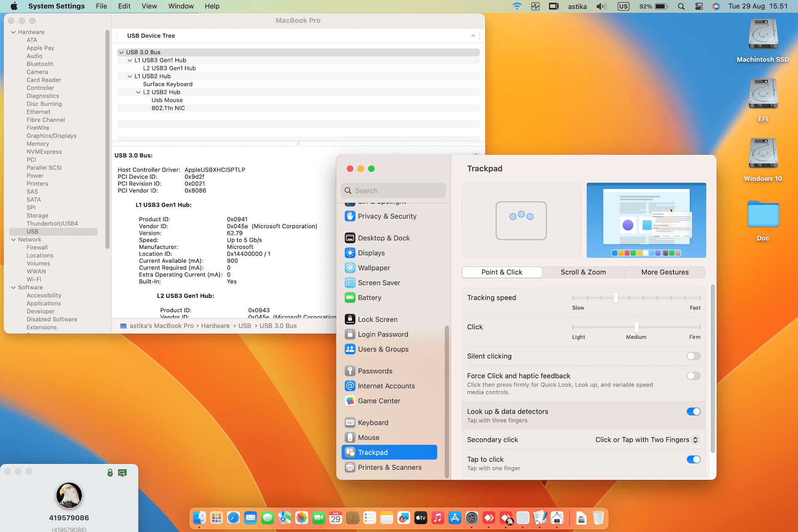Turn on Force Click and haptic feedback
This screenshot has width=798, height=532.
693,376
